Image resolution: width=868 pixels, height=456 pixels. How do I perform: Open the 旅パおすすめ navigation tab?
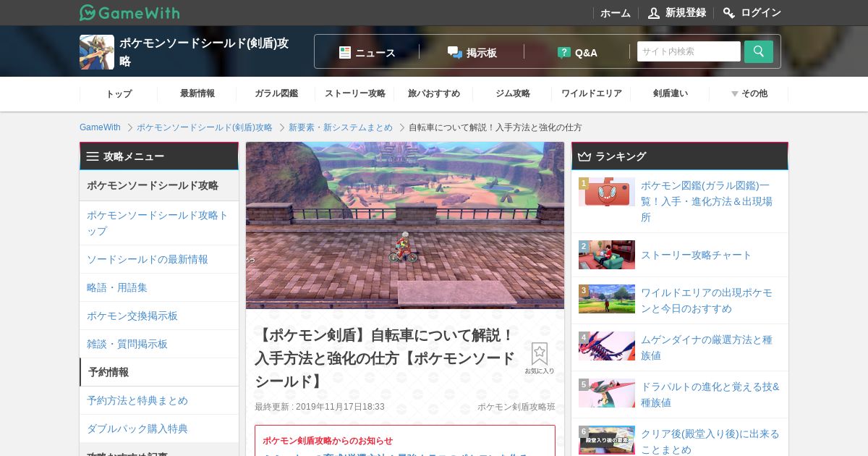[434, 93]
